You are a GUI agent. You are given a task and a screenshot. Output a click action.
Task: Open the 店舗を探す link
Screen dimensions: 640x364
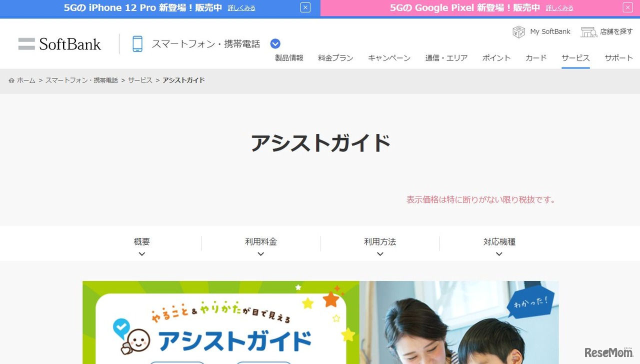616,31
